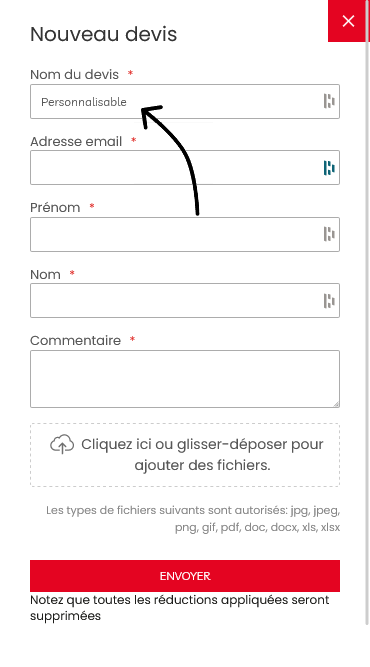Click the autofill icon in Adresse email field

pyautogui.click(x=329, y=168)
